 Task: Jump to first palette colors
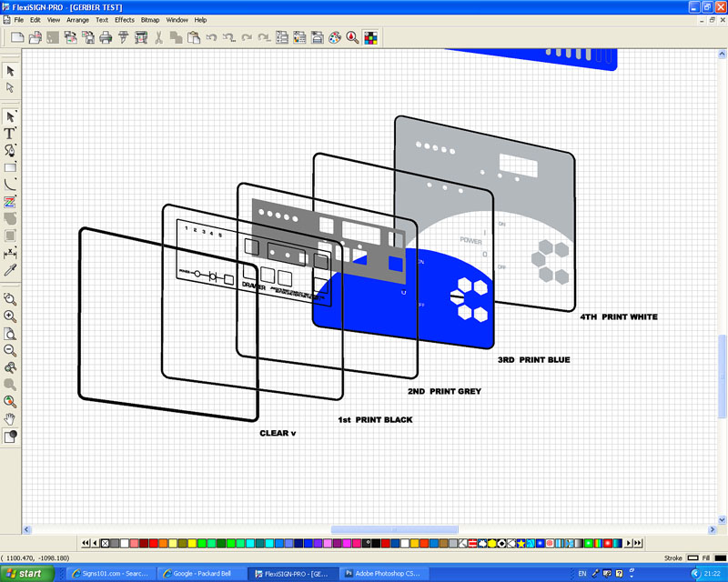86,543
